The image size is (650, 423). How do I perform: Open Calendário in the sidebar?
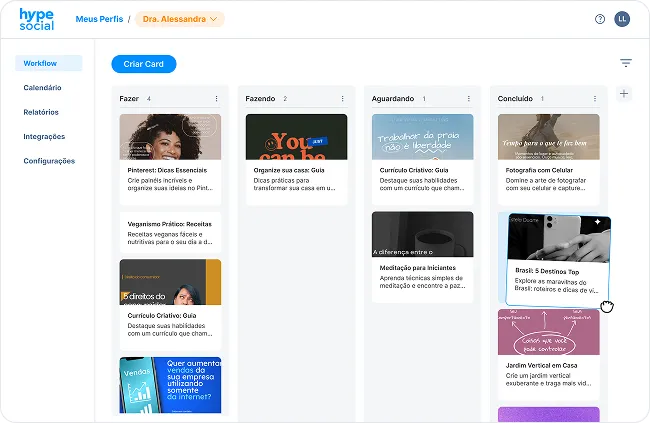click(42, 88)
